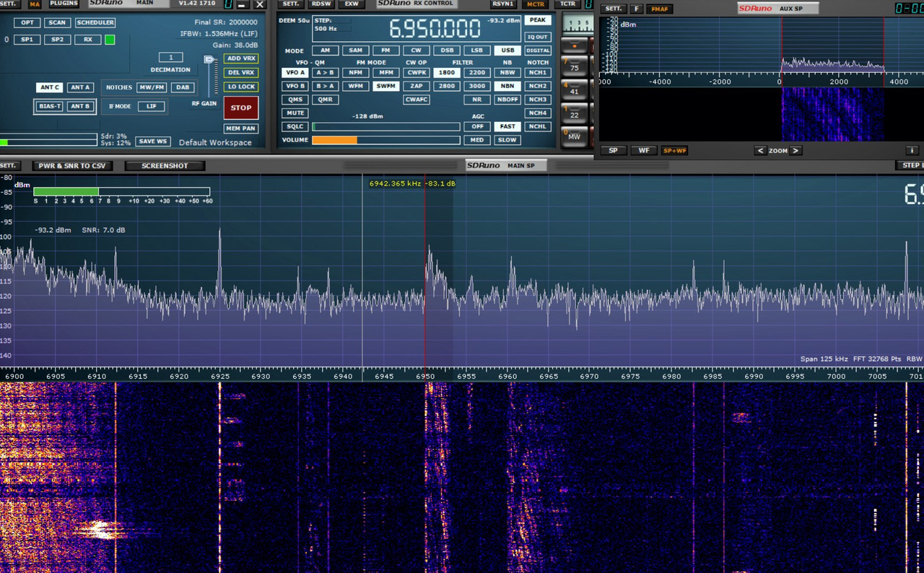Viewport: 924px width, 573px height.
Task: Switch Aux SP view to WF
Action: coord(643,151)
